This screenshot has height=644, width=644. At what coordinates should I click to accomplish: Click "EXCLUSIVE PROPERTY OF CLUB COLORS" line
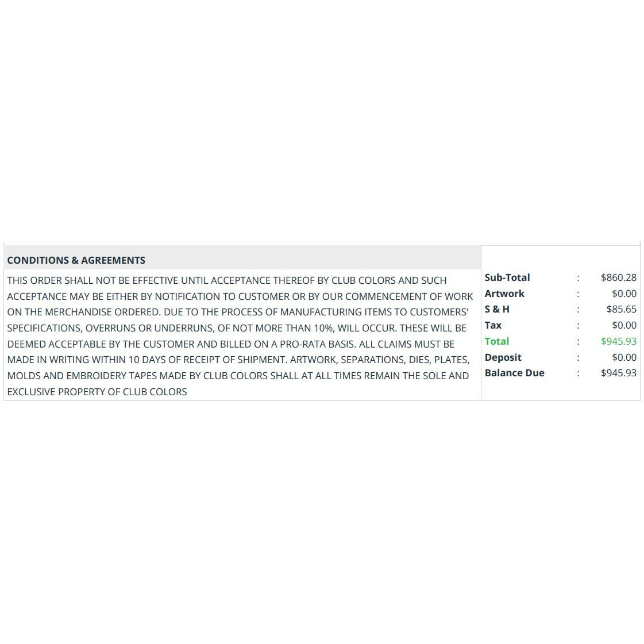point(97,392)
